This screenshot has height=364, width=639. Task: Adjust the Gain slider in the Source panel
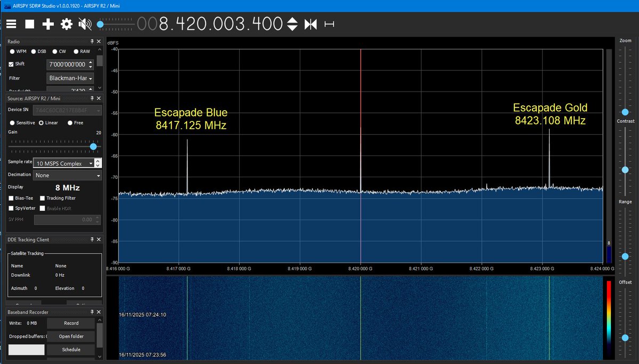[x=93, y=146]
